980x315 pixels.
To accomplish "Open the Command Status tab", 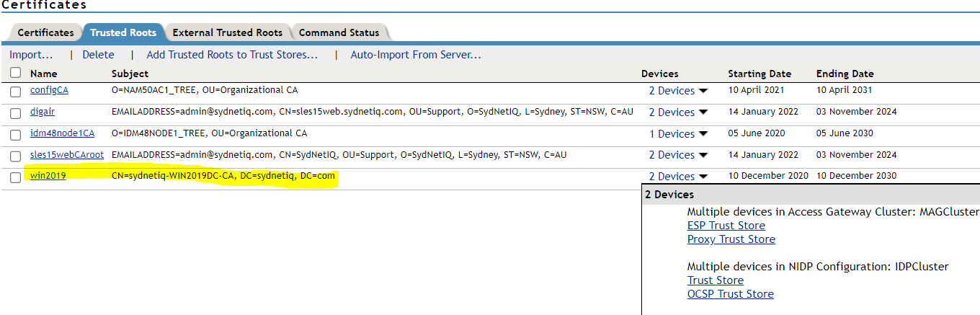I will coord(339,32).
